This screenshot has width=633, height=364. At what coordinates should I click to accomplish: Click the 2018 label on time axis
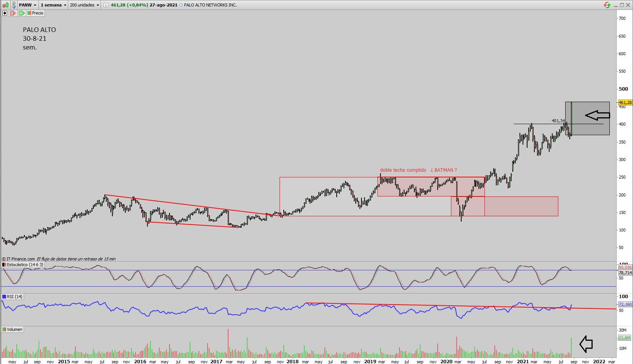coord(293,361)
